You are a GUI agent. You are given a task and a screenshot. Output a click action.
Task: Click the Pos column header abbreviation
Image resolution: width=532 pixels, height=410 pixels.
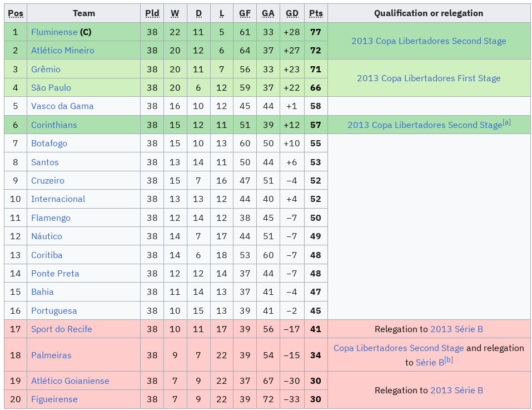(x=16, y=13)
